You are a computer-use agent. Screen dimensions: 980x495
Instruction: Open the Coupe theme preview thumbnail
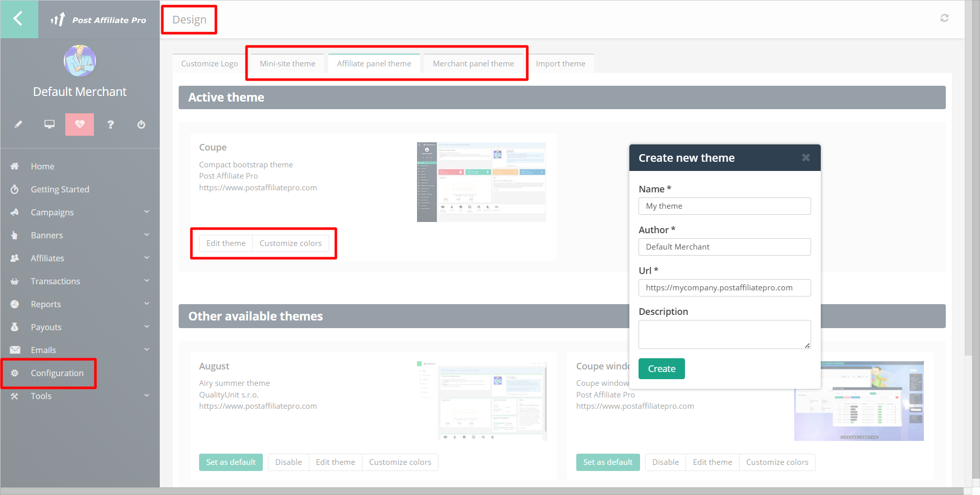(481, 182)
